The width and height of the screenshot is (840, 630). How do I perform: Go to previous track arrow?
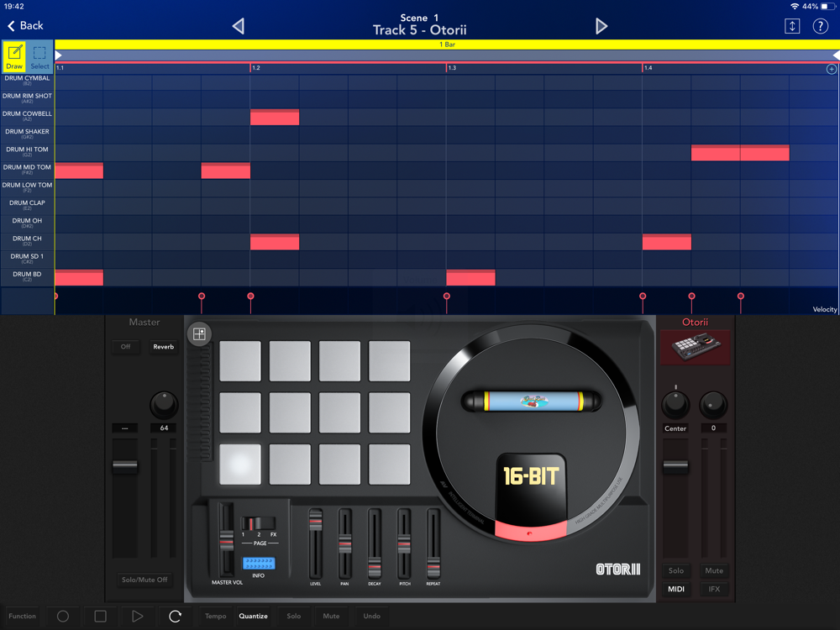tap(239, 26)
